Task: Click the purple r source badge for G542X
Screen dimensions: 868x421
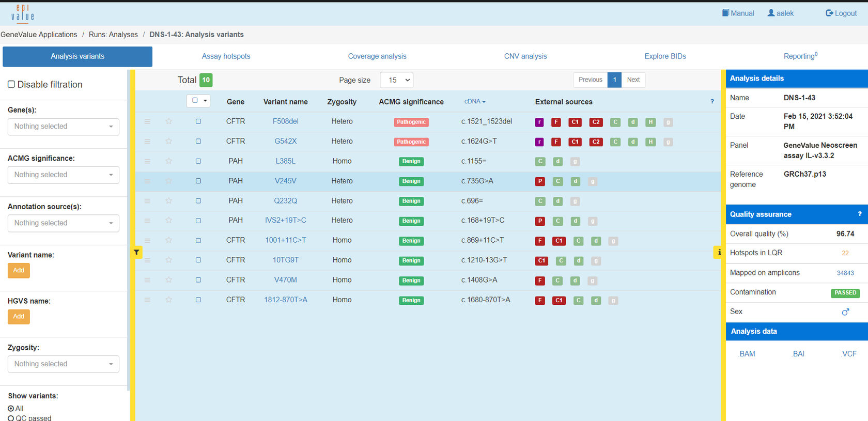Action: [x=539, y=142]
